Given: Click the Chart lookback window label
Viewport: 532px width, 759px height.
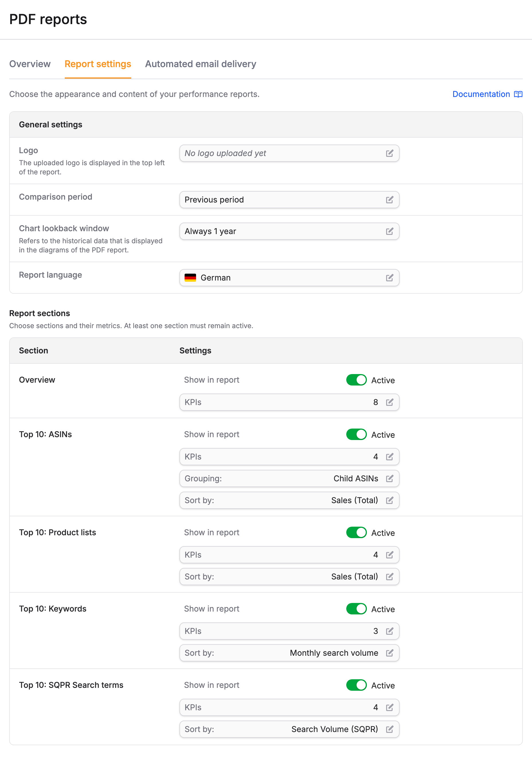Looking at the screenshot, I should point(64,229).
